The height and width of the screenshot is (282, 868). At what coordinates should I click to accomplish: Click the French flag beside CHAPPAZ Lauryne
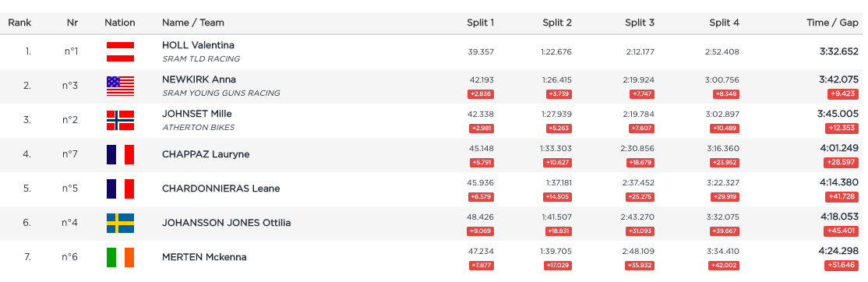pyautogui.click(x=120, y=154)
